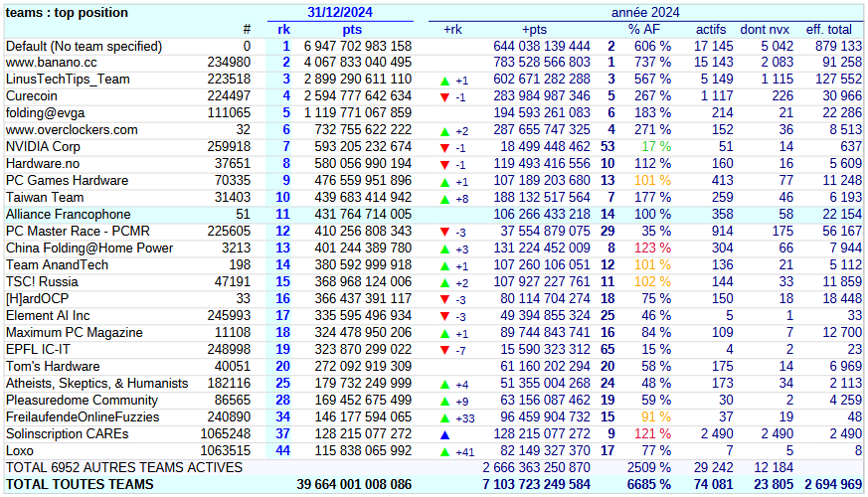
Task: Click the TOTAL TOUTES TEAMS summary row label
Action: [81, 484]
